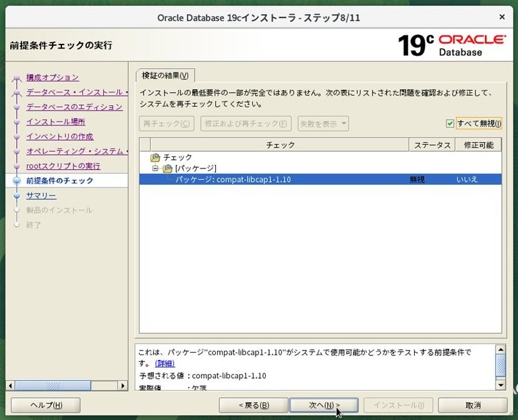Viewport: 518px width, 420px height.
Task: Click the チェック root folder icon
Action: 155,158
